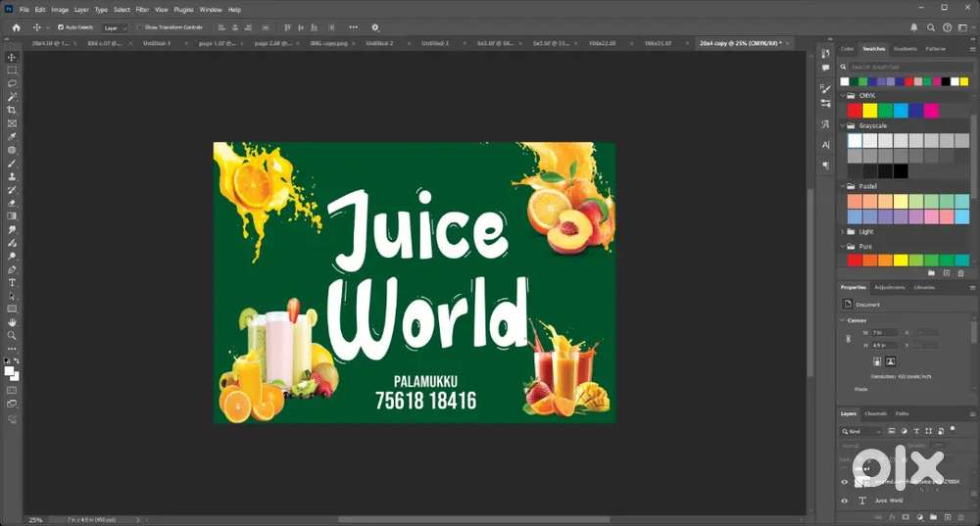
Task: Hide the Juice World text layer
Action: [845, 501]
